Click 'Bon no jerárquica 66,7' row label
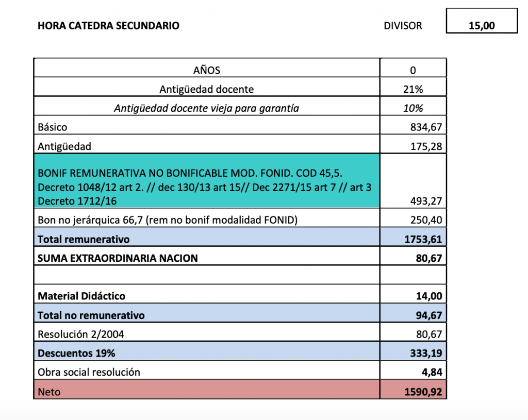The width and height of the screenshot is (528, 420). point(168,220)
